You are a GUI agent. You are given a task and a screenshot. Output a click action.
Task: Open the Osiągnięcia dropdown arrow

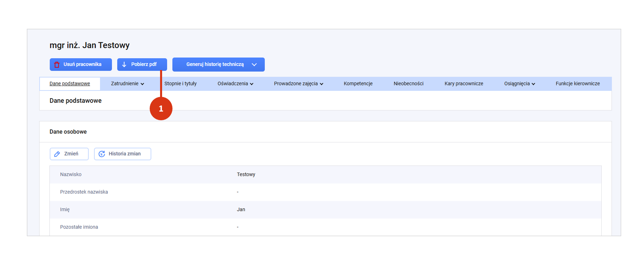point(533,84)
